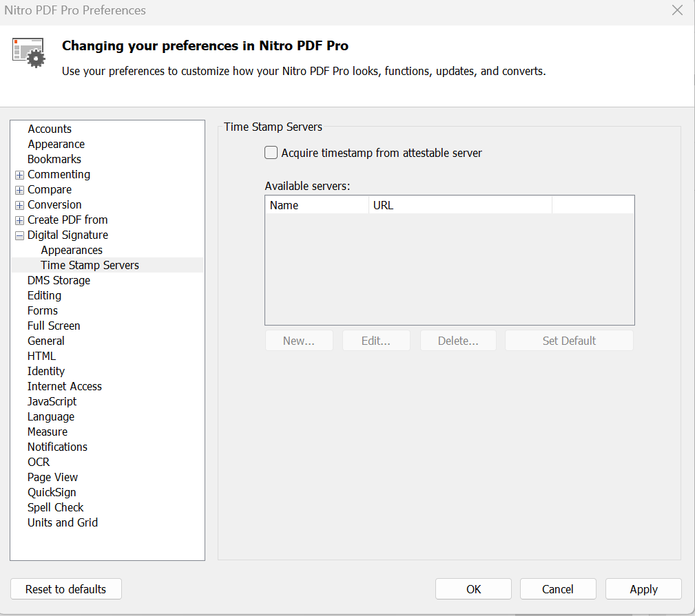Apply the preference changes
Image resolution: width=695 pixels, height=616 pixels.
643,589
